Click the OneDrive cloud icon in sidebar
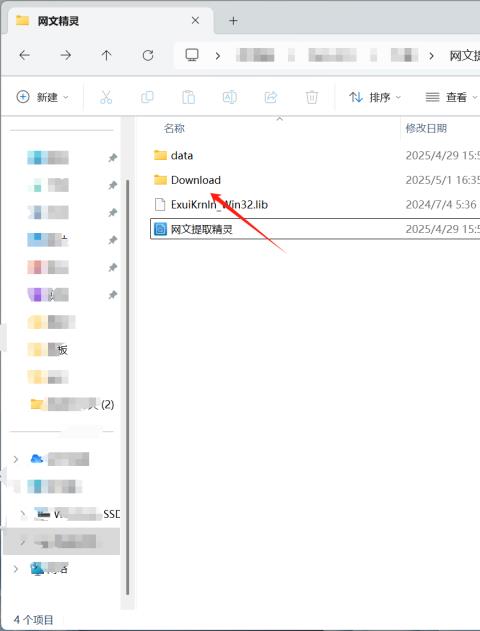Image resolution: width=480 pixels, height=631 pixels. tap(37, 458)
